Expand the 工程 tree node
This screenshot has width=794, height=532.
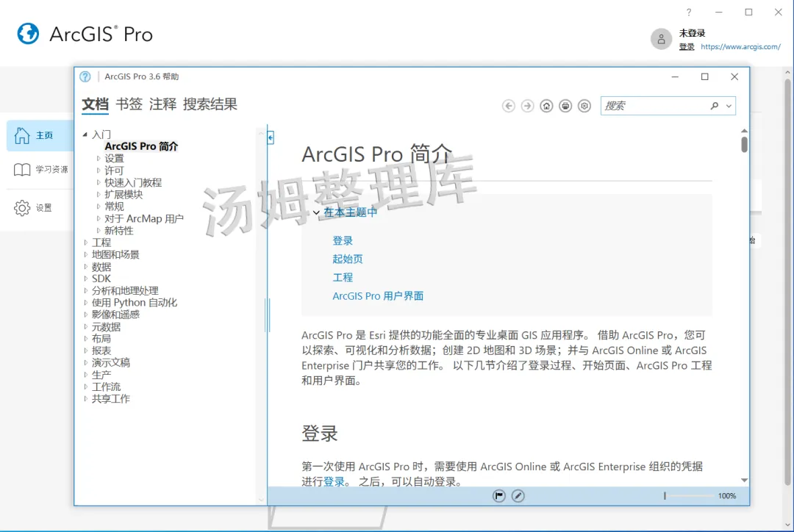[85, 242]
